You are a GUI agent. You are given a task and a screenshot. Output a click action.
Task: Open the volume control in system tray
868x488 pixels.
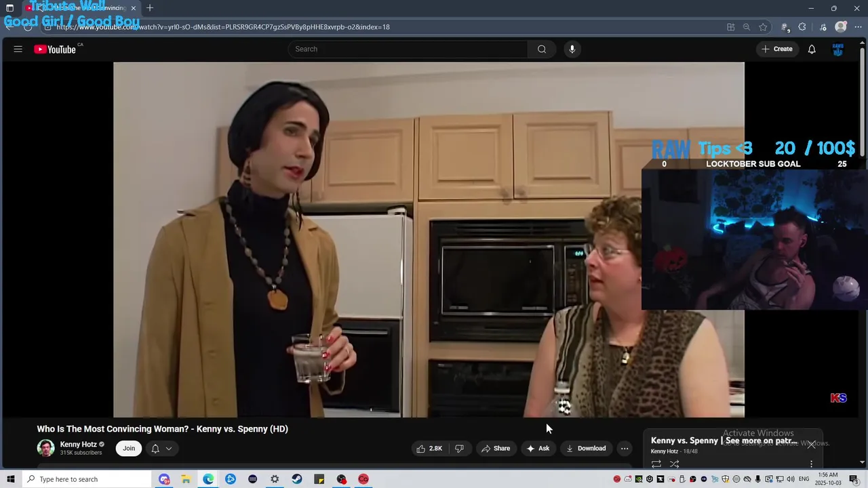(x=790, y=479)
